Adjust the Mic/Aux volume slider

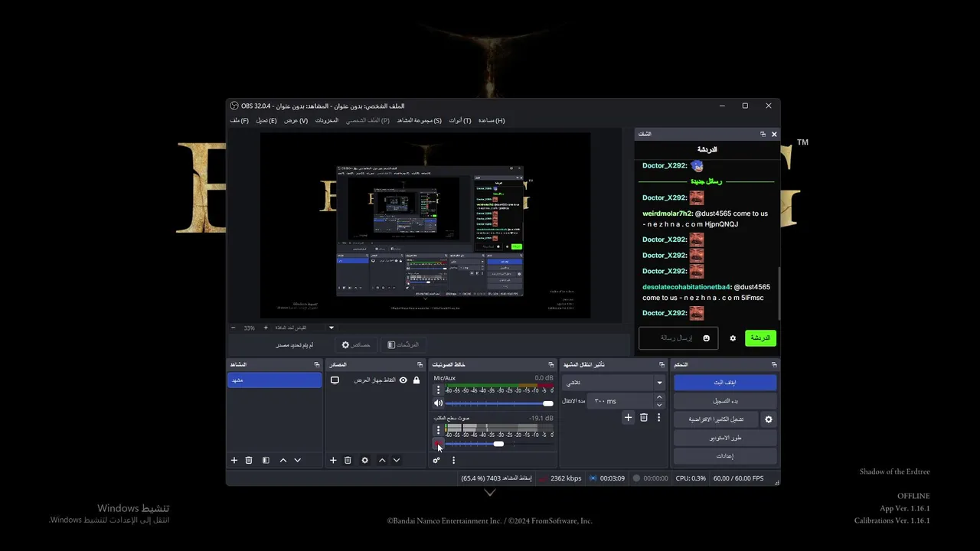498,403
